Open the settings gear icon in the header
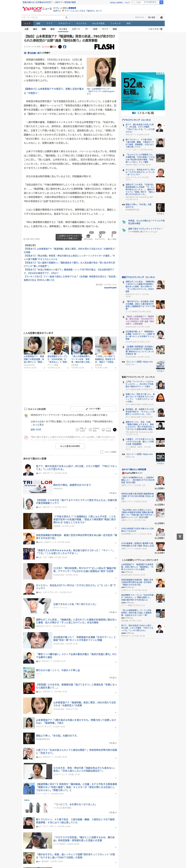Image resolution: width=186 pixels, height=868 pixels. click(161, 17)
